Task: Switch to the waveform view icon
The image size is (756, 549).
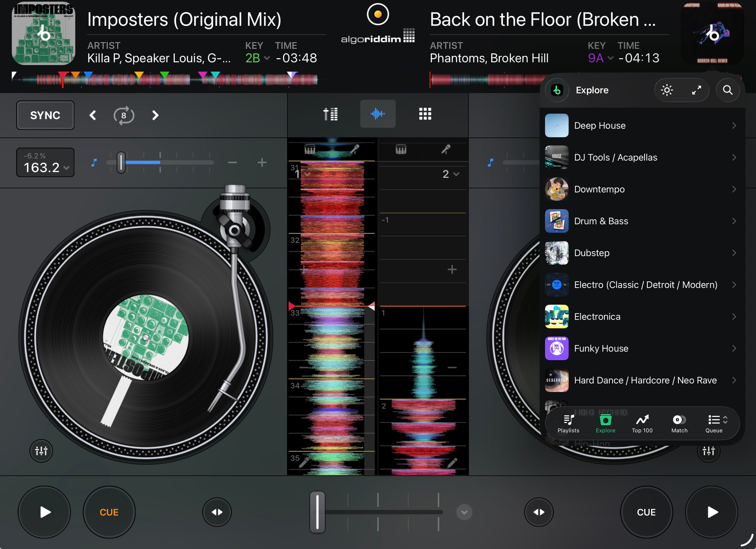Action: pos(378,114)
